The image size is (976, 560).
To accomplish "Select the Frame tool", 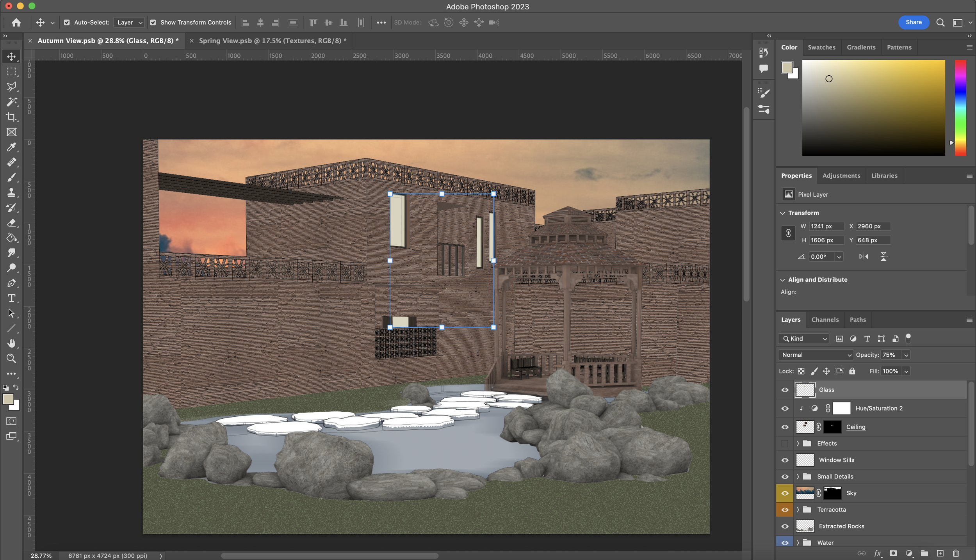I will click(11, 132).
